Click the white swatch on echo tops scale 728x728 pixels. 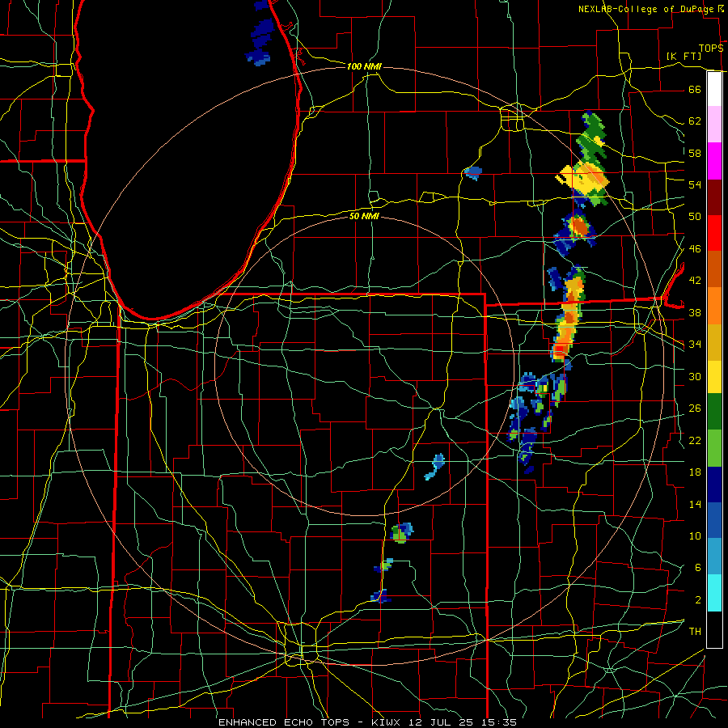coord(714,89)
